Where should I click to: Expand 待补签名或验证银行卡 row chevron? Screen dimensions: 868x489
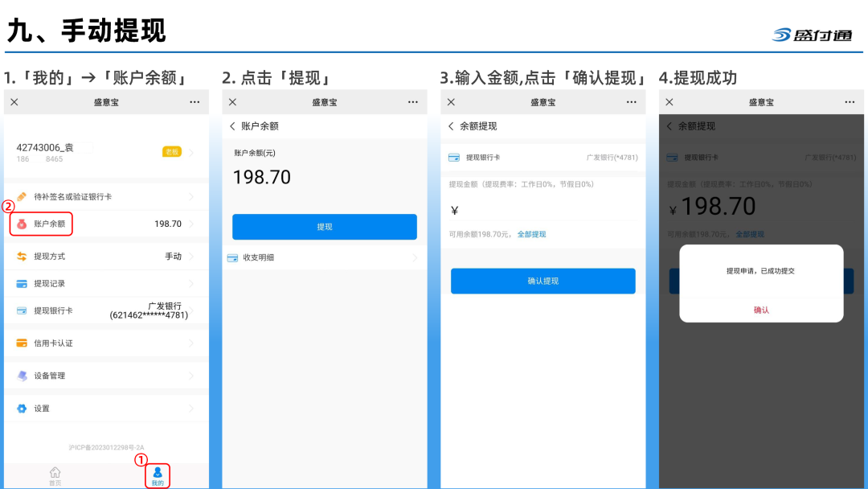coord(191,196)
